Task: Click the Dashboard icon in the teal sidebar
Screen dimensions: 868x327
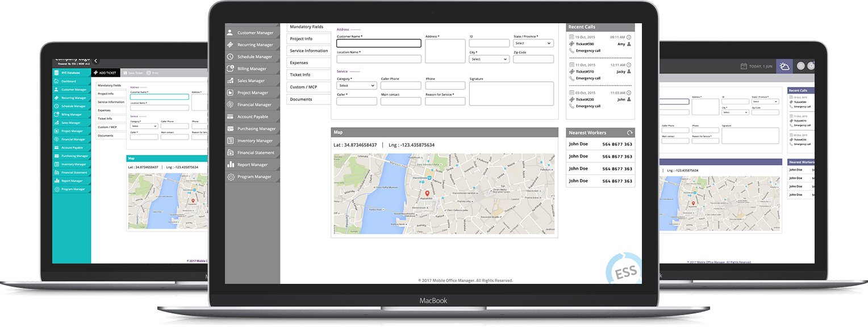Action: coord(56,81)
